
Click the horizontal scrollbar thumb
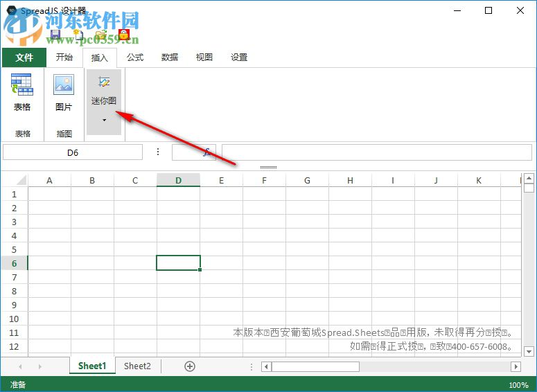pos(315,366)
